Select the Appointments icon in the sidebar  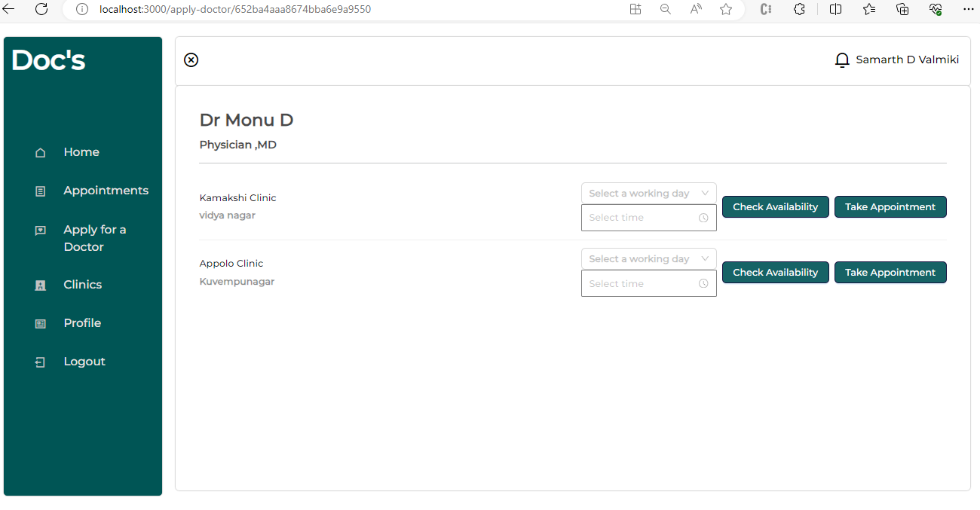[x=40, y=191]
